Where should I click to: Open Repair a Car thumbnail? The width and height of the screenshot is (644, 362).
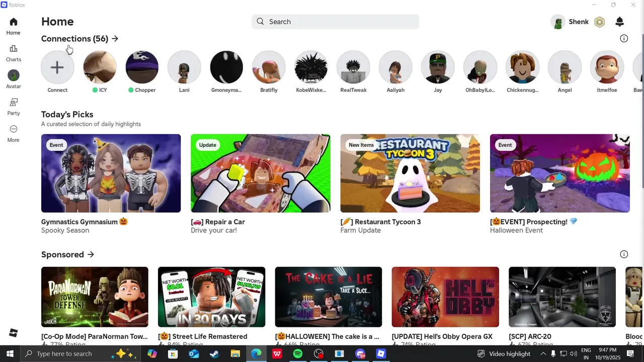(x=261, y=173)
